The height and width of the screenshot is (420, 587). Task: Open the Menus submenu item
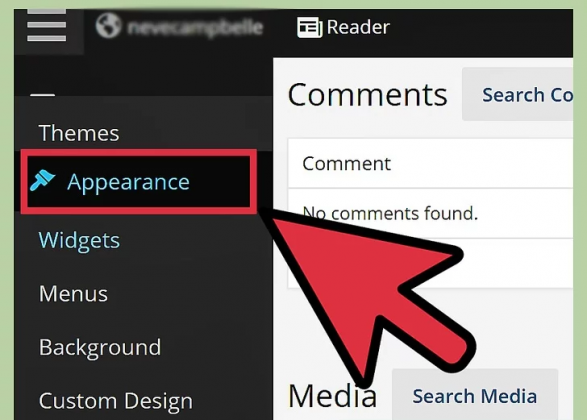click(x=73, y=293)
